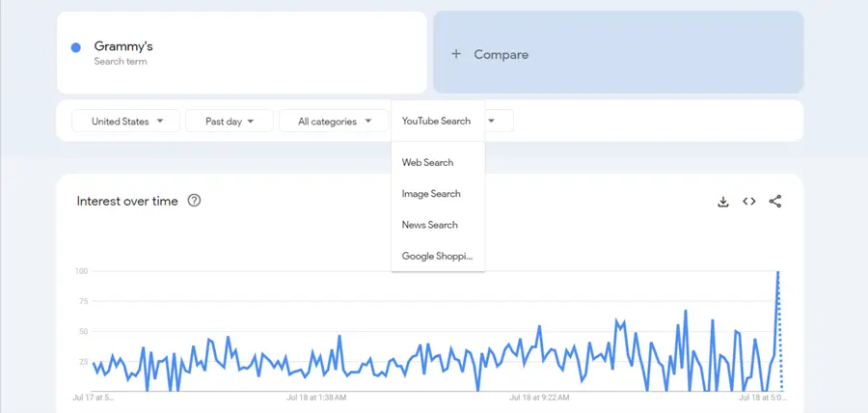Click the peak point at chart's right end
This screenshot has height=413, width=868.
[x=778, y=273]
